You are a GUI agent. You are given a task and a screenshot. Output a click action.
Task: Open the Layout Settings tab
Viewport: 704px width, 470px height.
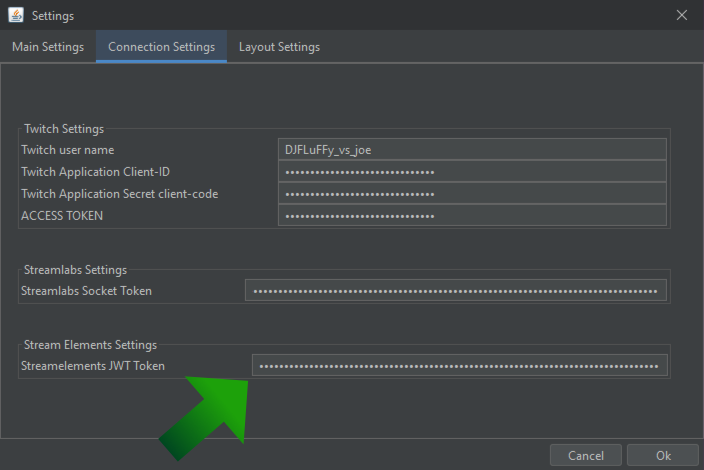click(x=279, y=47)
